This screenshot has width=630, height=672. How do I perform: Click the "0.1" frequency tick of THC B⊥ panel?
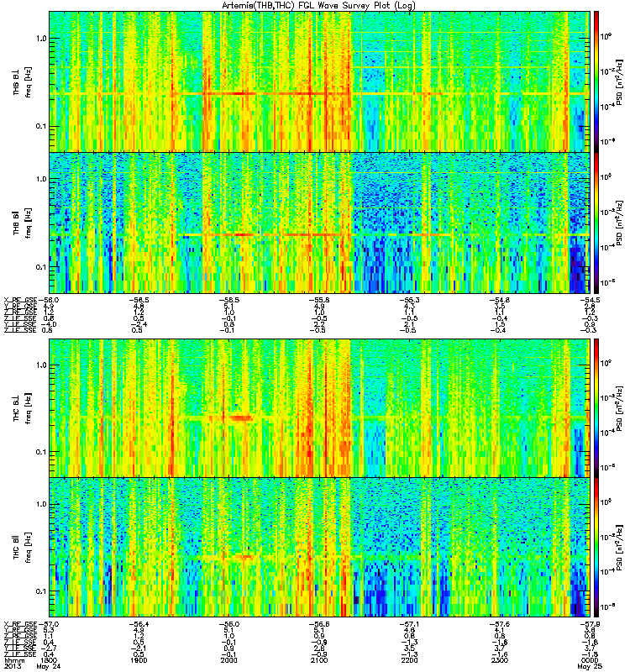pyautogui.click(x=41, y=452)
